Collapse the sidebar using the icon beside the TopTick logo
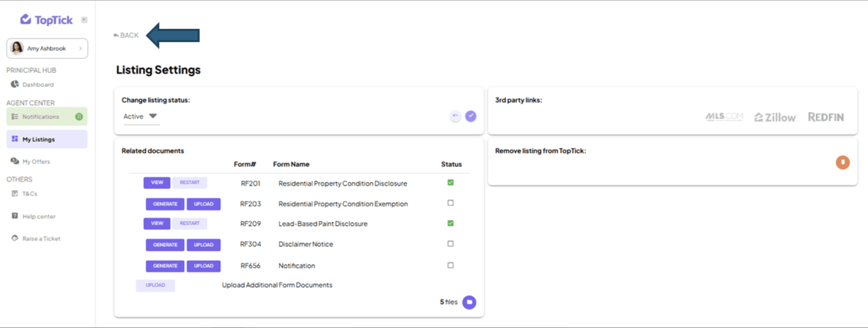This screenshot has width=868, height=328. (x=84, y=20)
